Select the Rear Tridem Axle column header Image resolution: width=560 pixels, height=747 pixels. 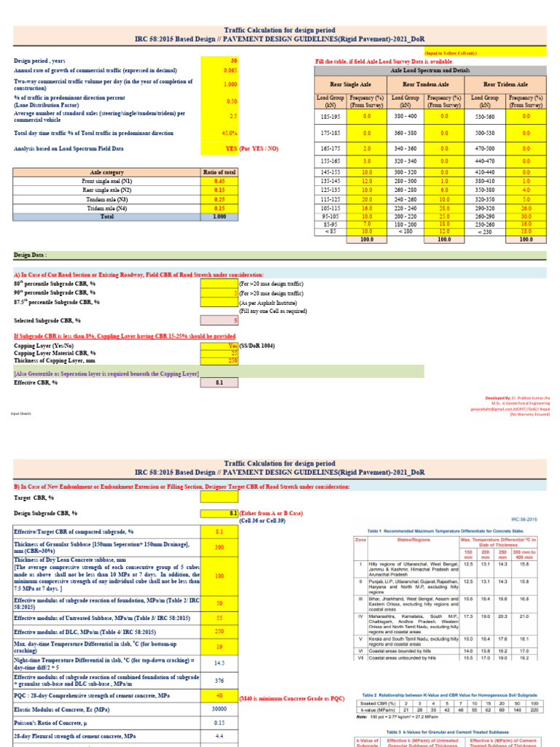(505, 84)
